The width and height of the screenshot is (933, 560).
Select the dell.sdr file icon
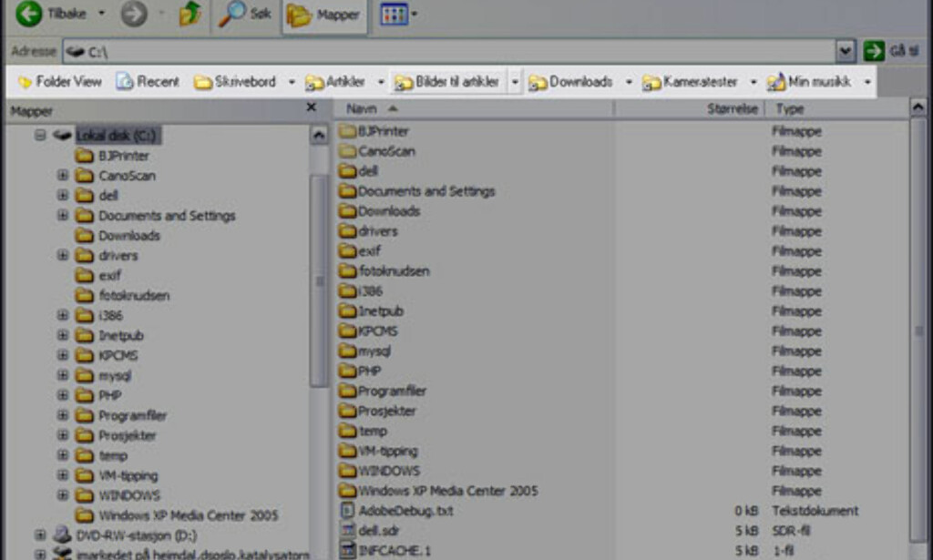pyautogui.click(x=347, y=530)
